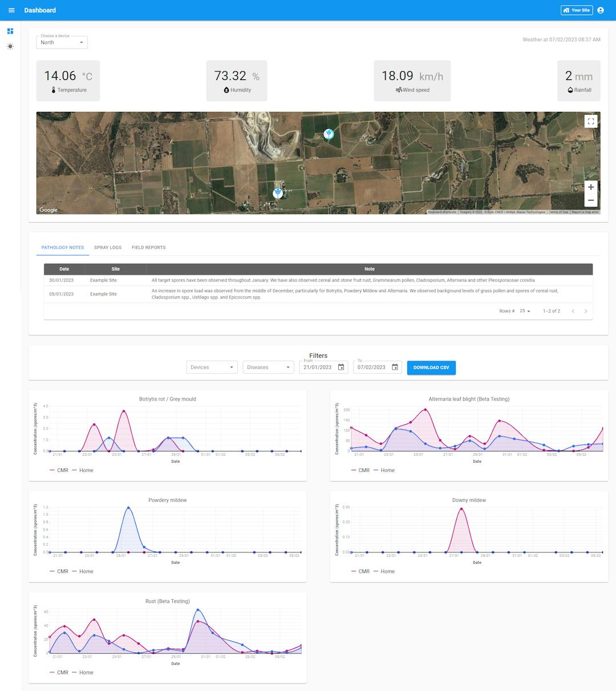Open the Field Reports tab
This screenshot has width=616, height=691.
click(148, 247)
